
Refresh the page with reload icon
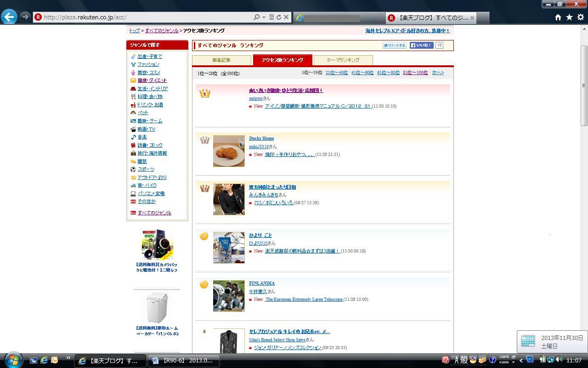pos(278,17)
